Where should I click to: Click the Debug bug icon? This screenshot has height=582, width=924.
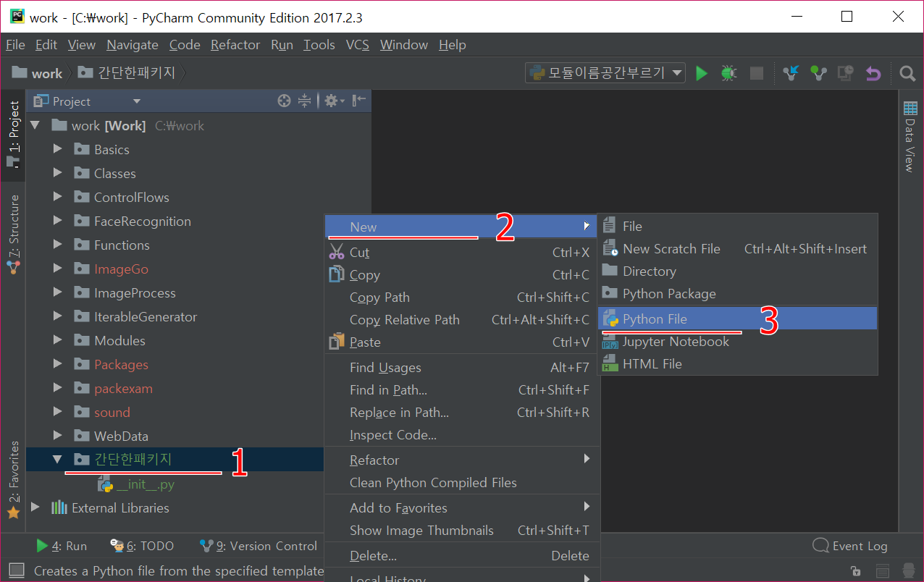[x=728, y=73]
